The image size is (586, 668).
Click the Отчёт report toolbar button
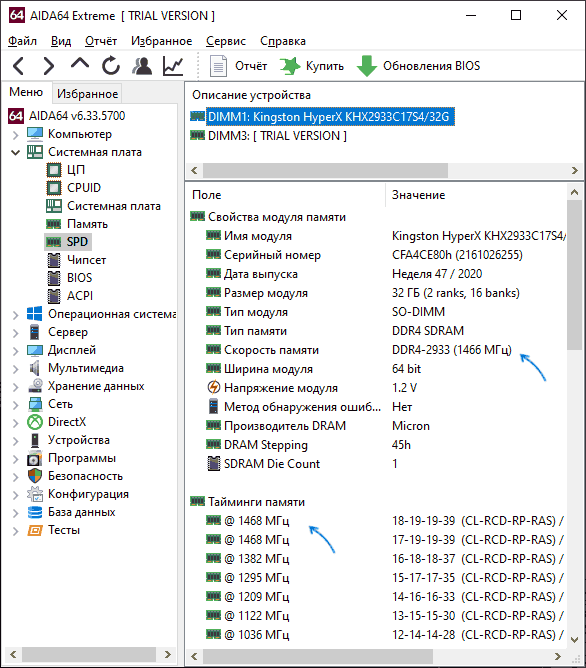point(238,66)
